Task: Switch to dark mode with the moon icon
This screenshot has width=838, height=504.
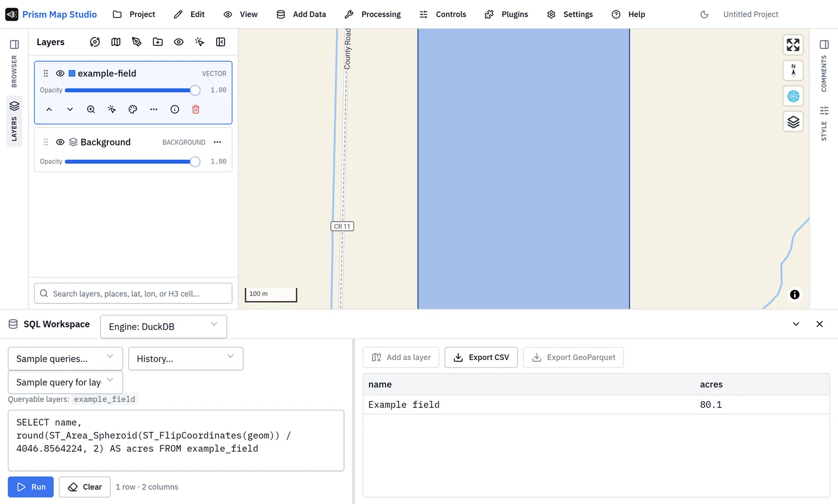Action: [x=705, y=14]
